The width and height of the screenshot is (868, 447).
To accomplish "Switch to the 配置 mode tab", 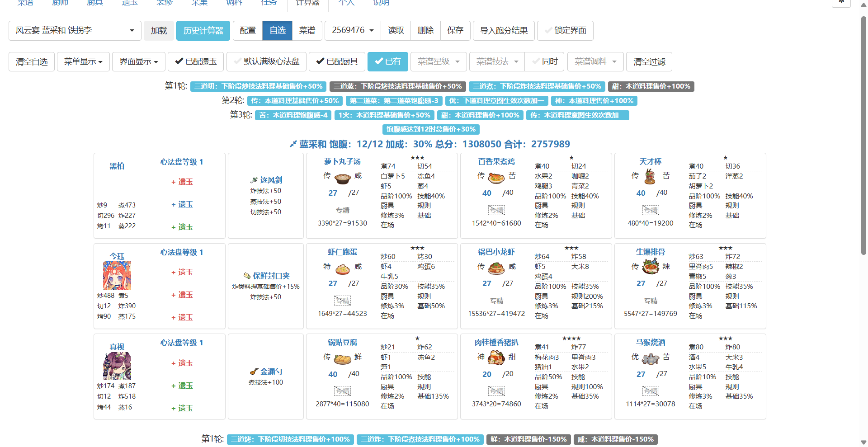I will (247, 31).
